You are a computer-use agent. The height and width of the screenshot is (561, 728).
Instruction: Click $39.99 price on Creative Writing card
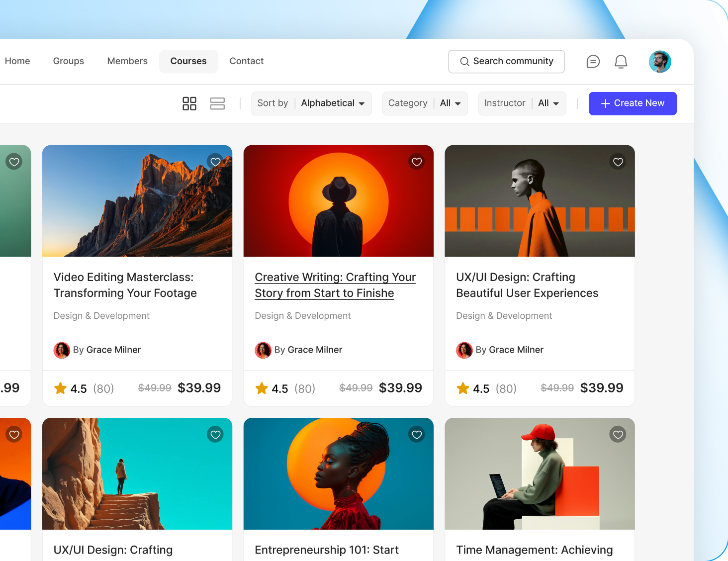point(400,388)
